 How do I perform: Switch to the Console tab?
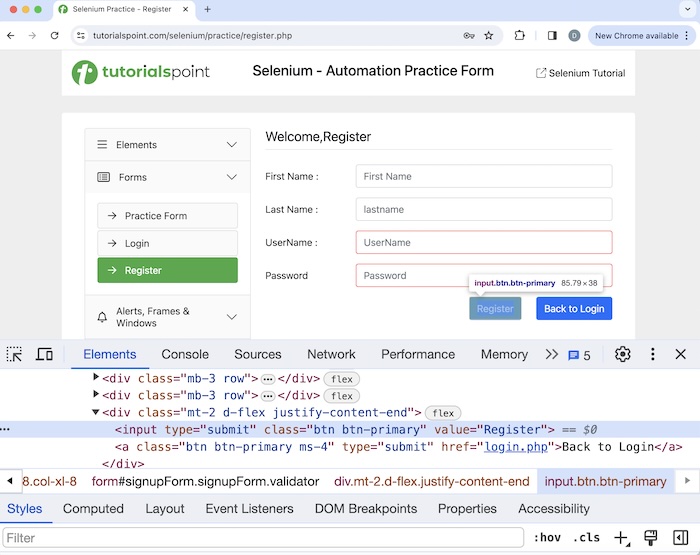pyautogui.click(x=185, y=354)
